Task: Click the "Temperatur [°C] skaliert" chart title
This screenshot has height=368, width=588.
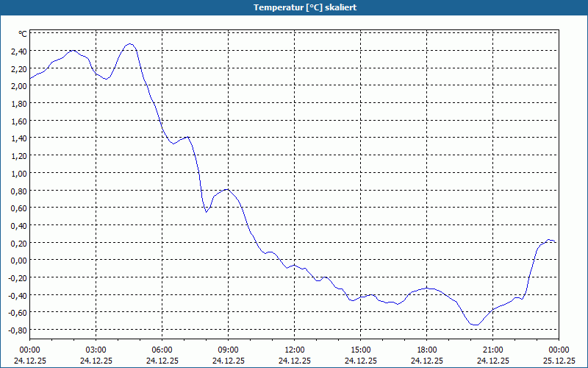Action: coord(305,7)
